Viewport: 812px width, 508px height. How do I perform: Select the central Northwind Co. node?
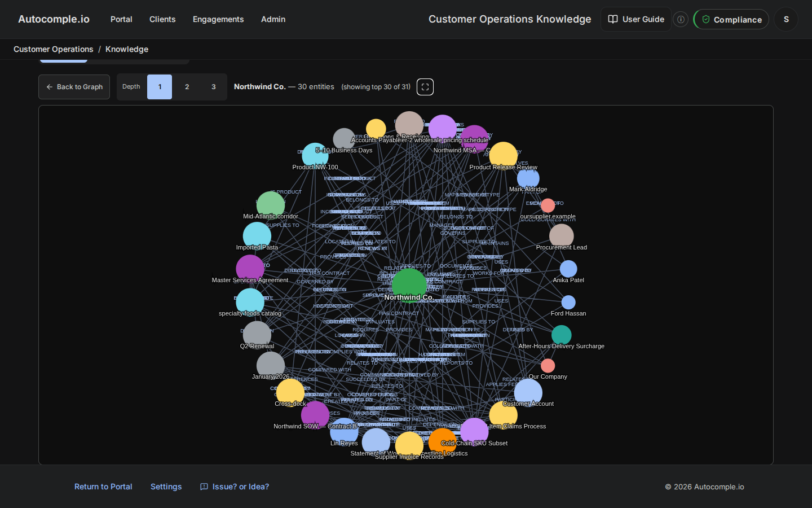[409, 284]
